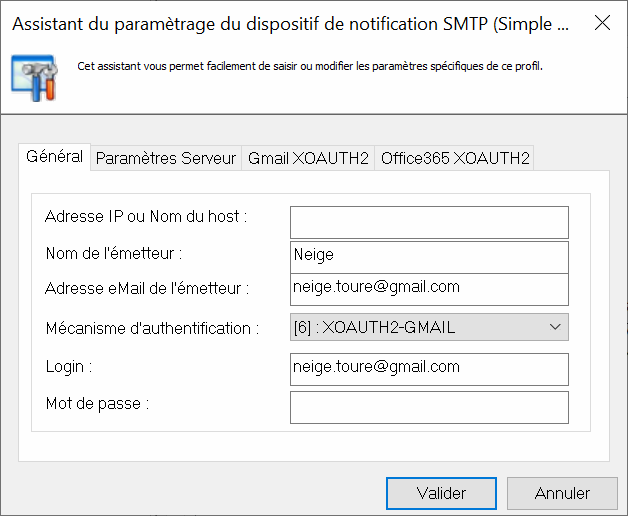The width and height of the screenshot is (628, 516).
Task: Click the assistant description text in header
Action: click(310, 67)
